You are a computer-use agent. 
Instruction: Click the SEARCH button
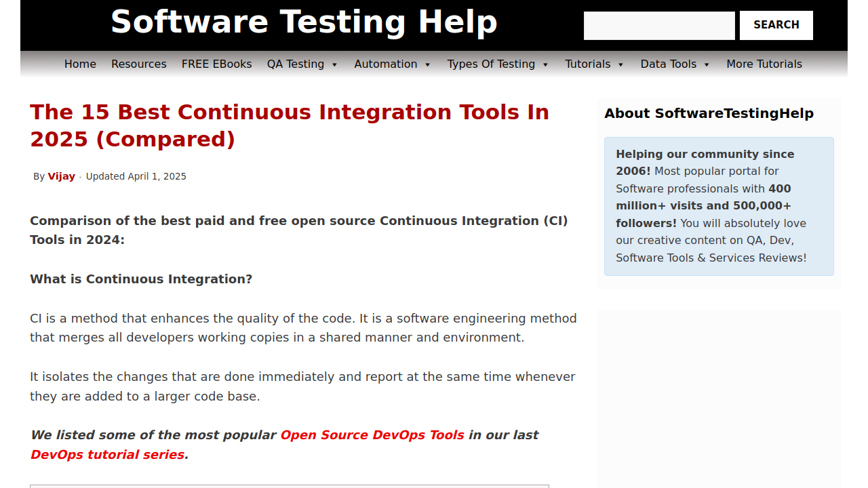(x=776, y=25)
